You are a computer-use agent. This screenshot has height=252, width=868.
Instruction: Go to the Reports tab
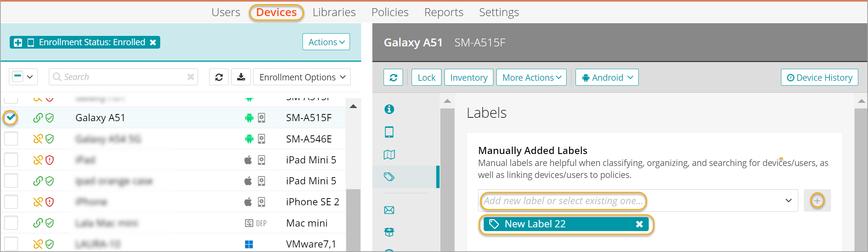click(443, 12)
